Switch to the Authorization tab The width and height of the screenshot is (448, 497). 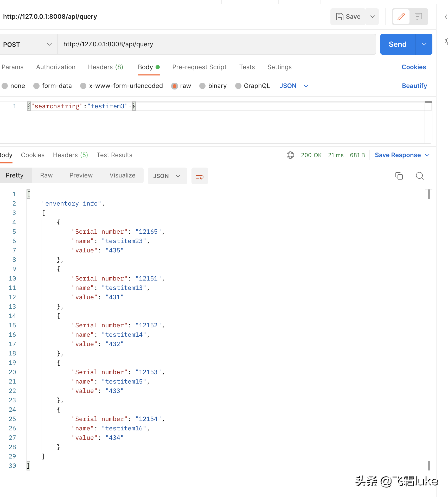pyautogui.click(x=56, y=67)
